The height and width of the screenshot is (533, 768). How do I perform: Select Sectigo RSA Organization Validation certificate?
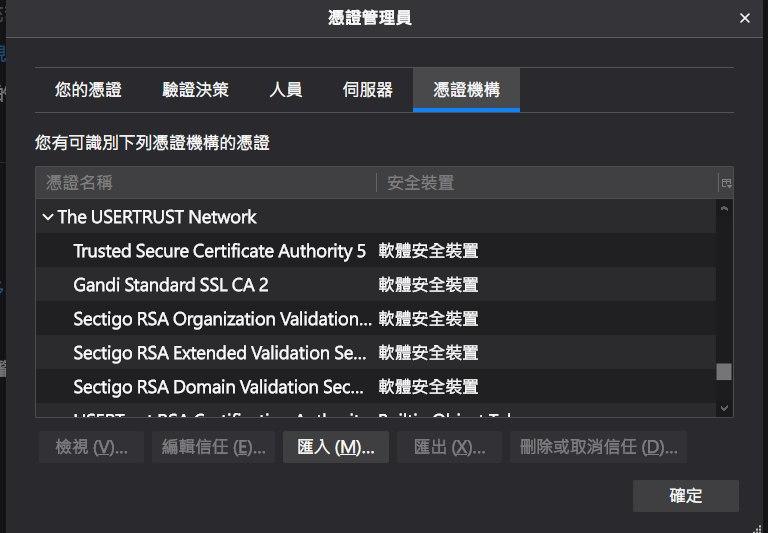(376, 319)
